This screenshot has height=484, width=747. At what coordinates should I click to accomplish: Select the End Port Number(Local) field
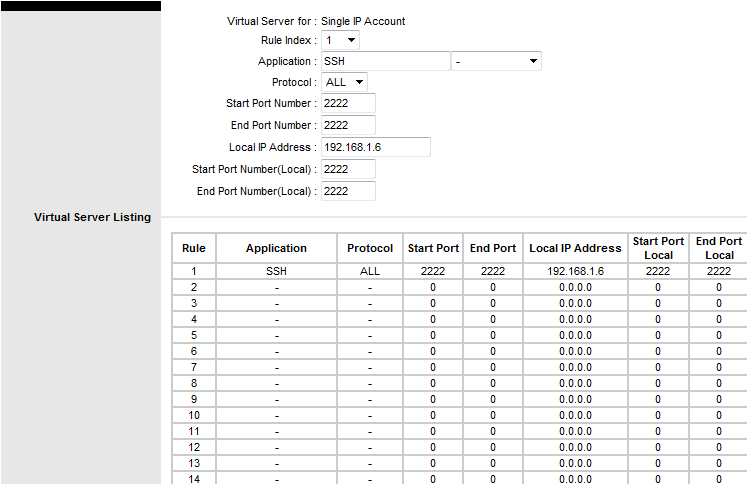coord(348,191)
